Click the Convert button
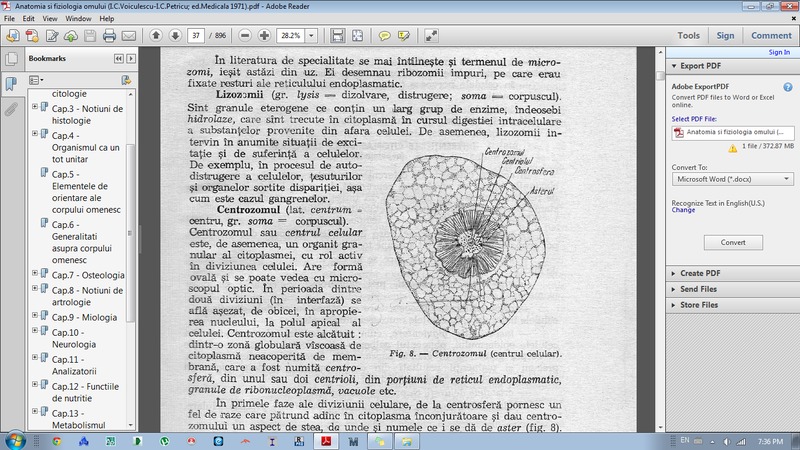The image size is (800, 450). point(733,242)
